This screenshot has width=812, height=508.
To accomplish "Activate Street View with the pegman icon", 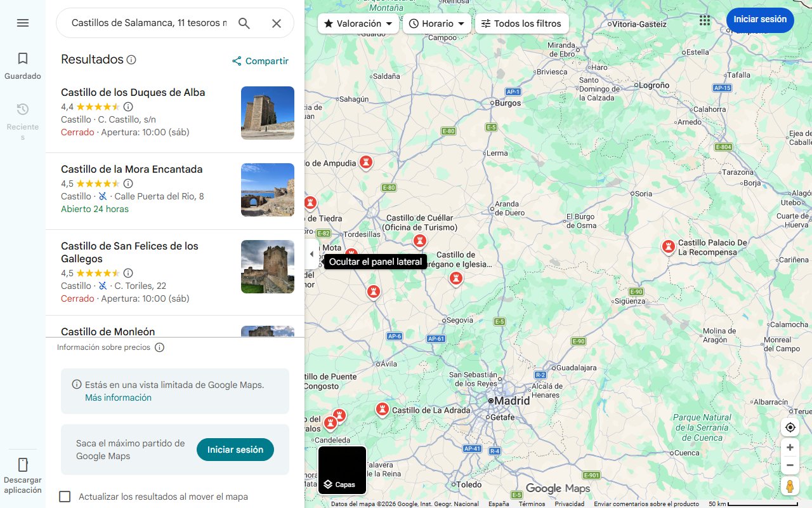I will click(x=790, y=486).
